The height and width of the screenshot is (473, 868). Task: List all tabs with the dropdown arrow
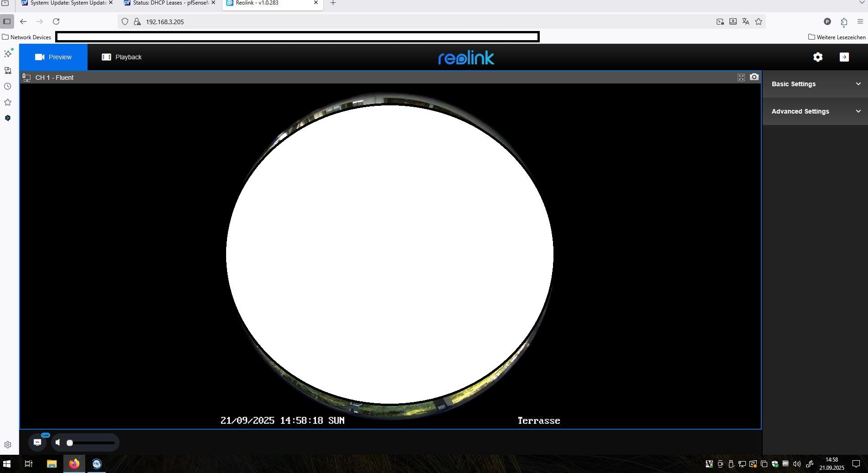tap(861, 3)
